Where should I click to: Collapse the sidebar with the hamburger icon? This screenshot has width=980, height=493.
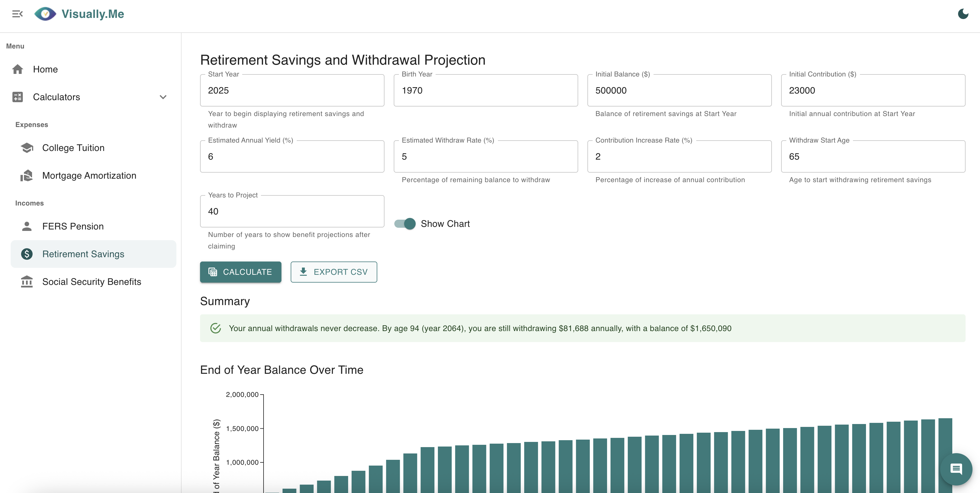[x=18, y=14]
